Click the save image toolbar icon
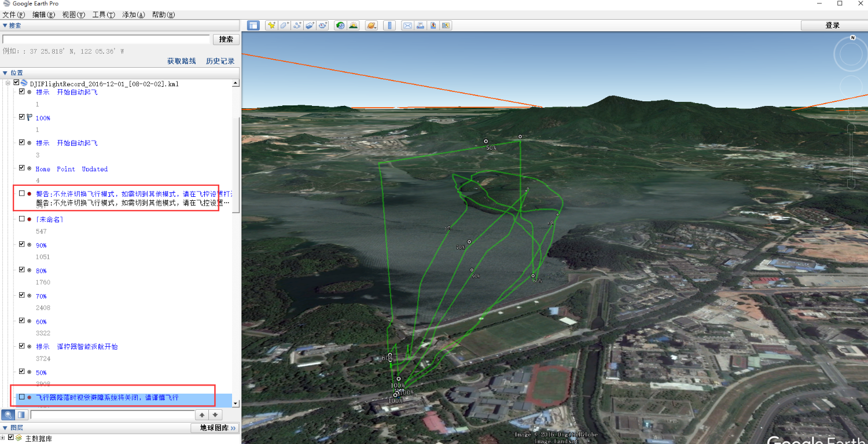 (433, 25)
